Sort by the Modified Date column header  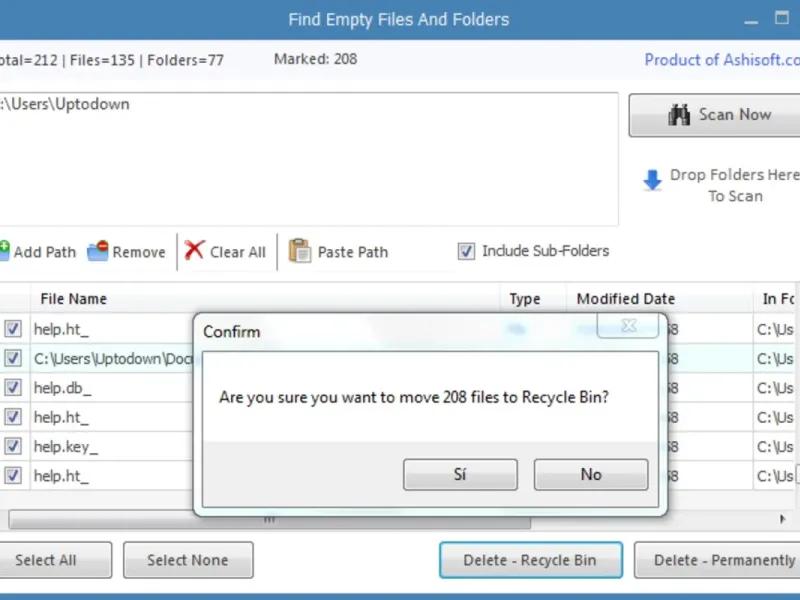point(625,299)
